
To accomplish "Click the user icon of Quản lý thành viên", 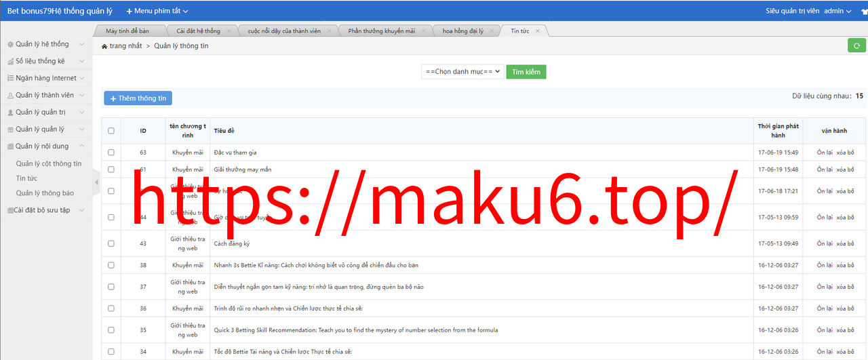I will pyautogui.click(x=10, y=96).
